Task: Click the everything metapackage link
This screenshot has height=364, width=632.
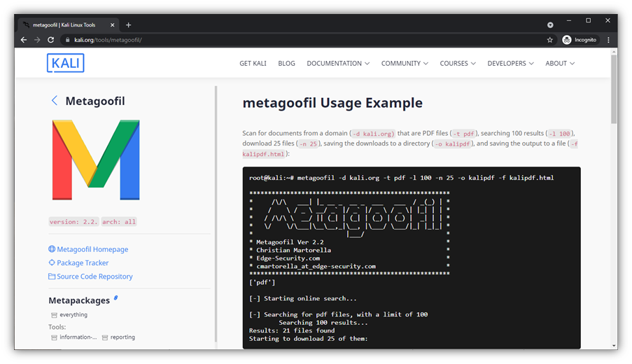Action: 73,315
